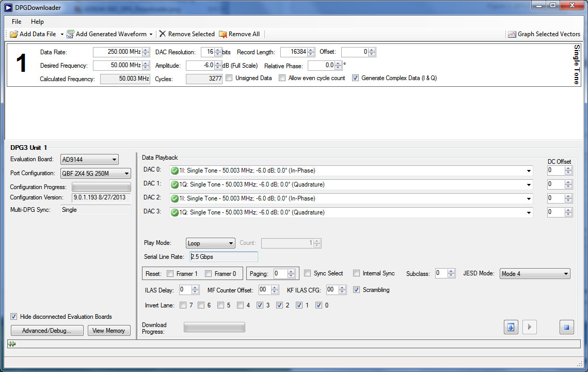
Task: Open the Play Mode Loop dropdown
Action: (x=210, y=243)
